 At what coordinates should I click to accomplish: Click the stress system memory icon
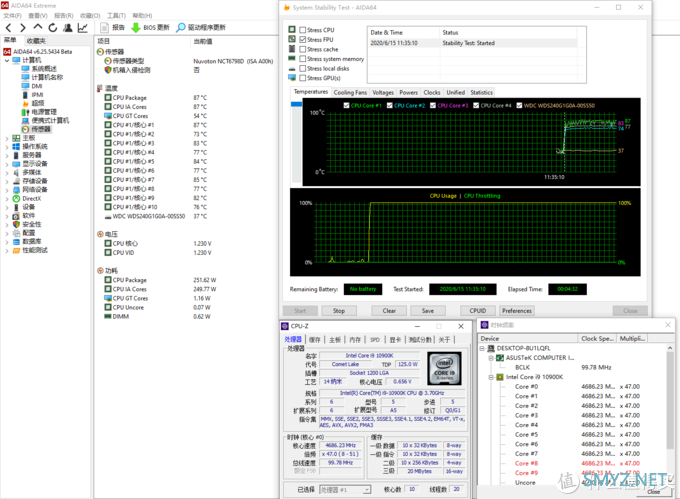pos(292,59)
